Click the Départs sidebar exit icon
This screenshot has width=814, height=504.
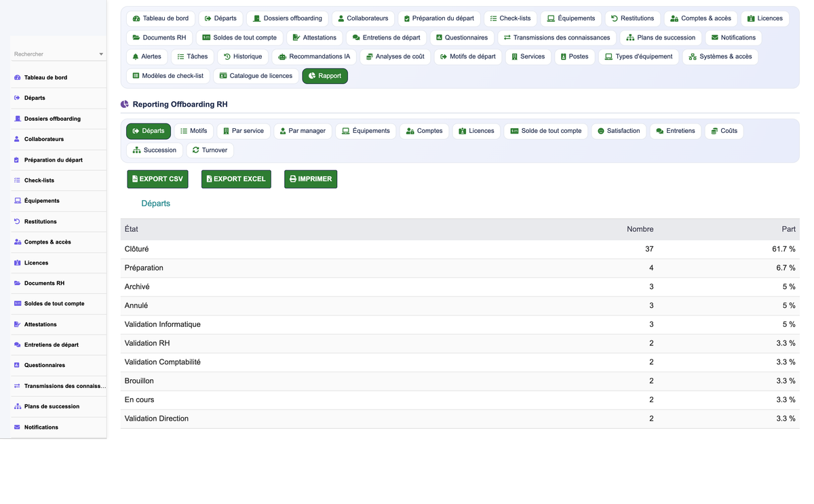tap(17, 98)
